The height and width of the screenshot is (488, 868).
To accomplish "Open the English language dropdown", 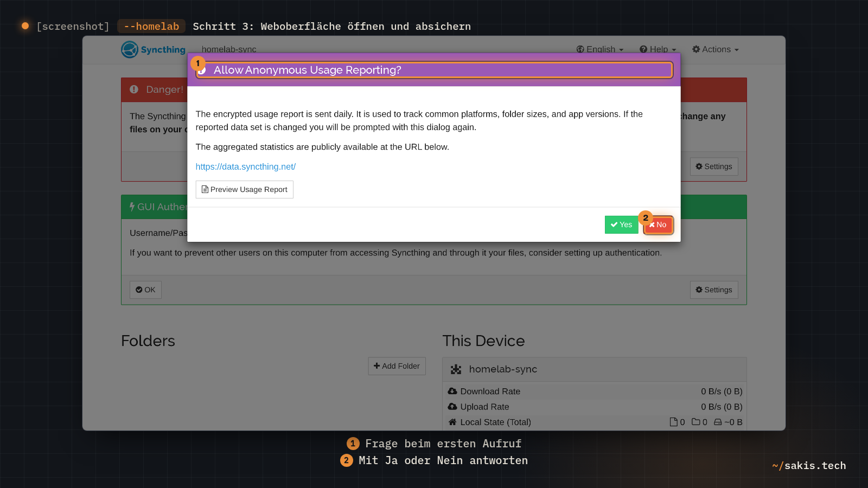I will click(x=600, y=49).
